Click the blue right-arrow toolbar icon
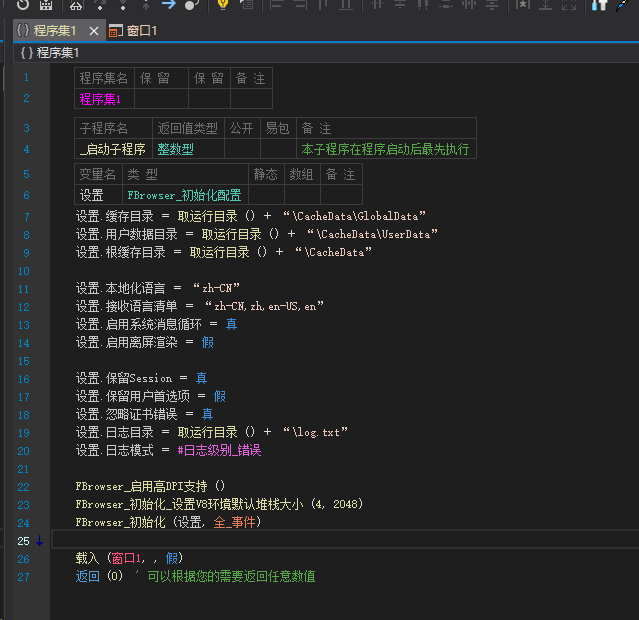The height and width of the screenshot is (620, 639). pos(168,4)
